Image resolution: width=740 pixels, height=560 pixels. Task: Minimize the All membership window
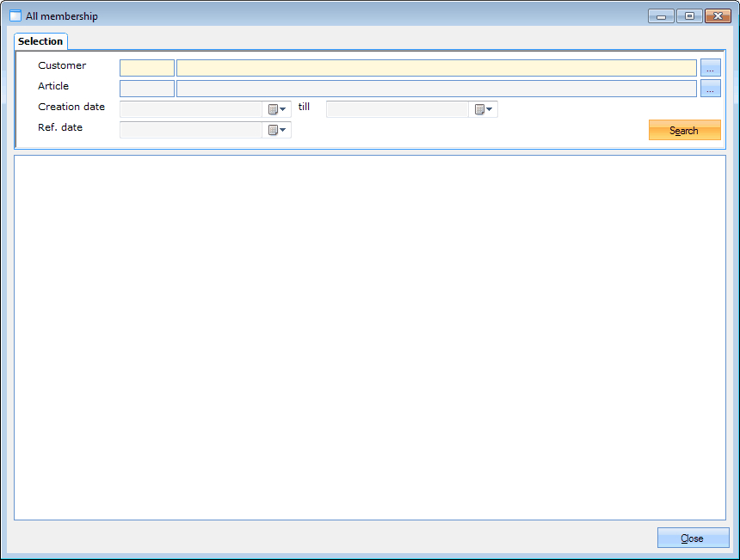pos(661,16)
